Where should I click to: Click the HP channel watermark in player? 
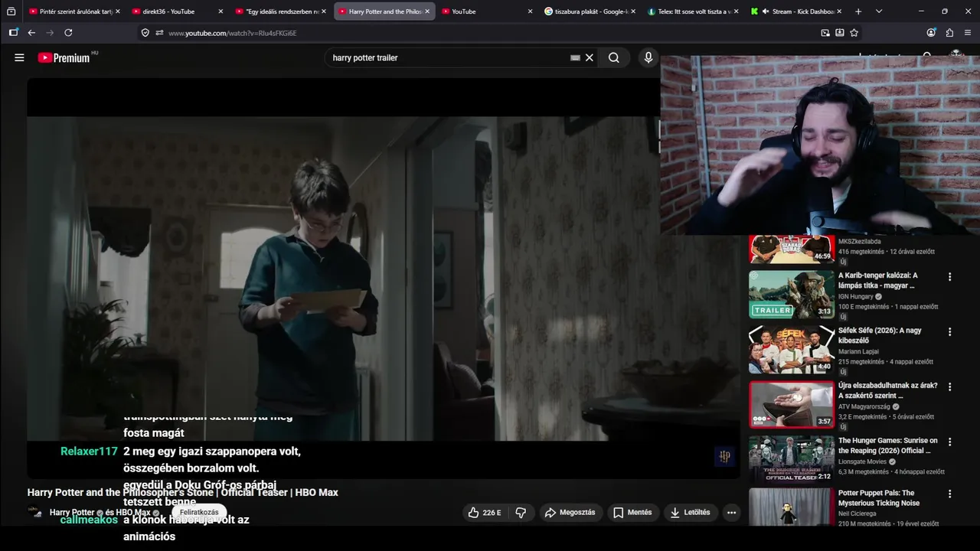724,457
